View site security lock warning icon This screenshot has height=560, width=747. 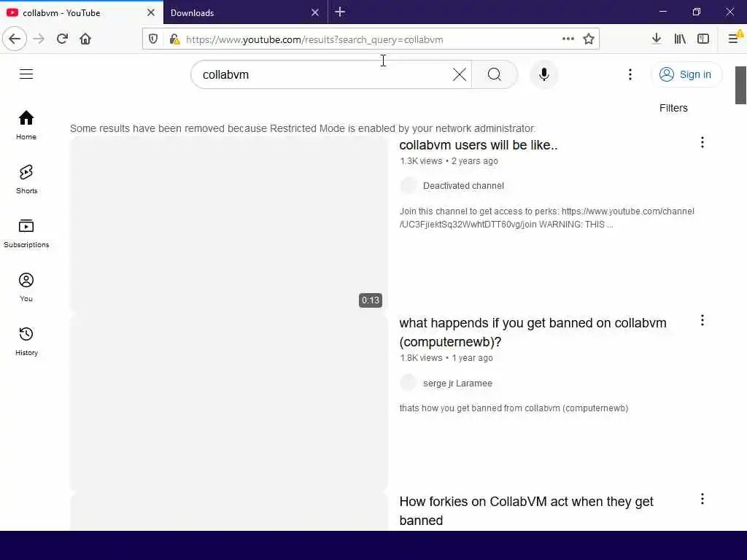tap(175, 39)
